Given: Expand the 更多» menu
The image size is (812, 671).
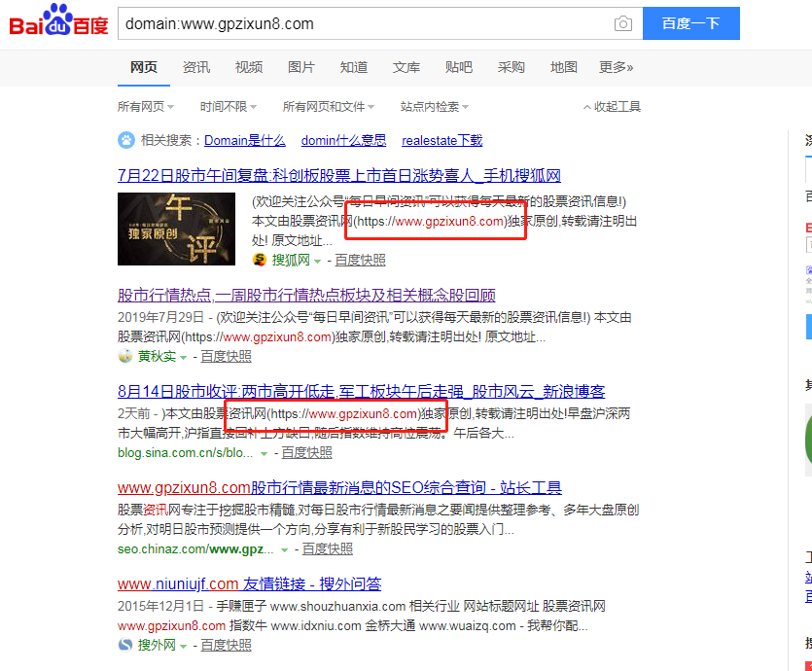Looking at the screenshot, I should (x=616, y=67).
